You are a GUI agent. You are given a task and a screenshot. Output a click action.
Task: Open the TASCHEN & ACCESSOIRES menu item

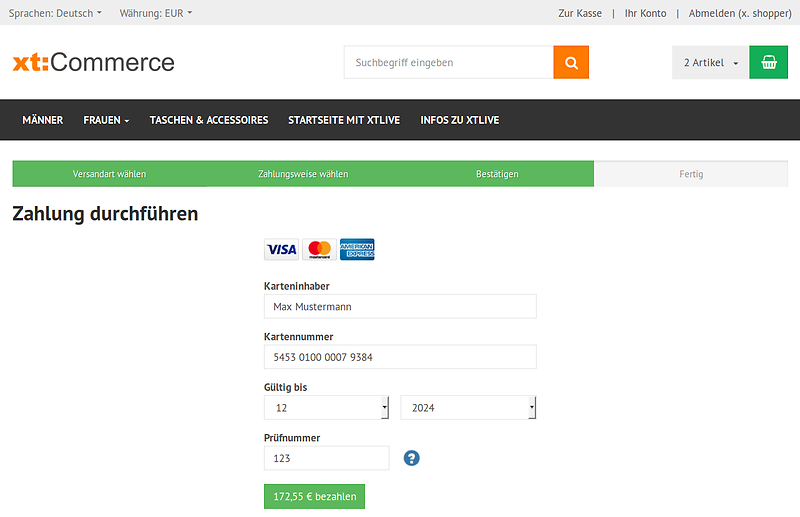click(x=209, y=120)
